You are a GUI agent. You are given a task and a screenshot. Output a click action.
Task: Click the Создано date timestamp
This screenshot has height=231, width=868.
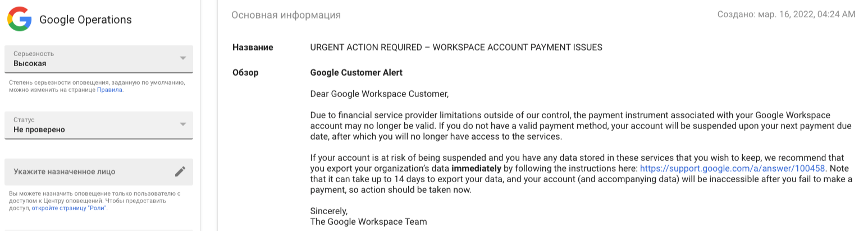click(x=786, y=14)
